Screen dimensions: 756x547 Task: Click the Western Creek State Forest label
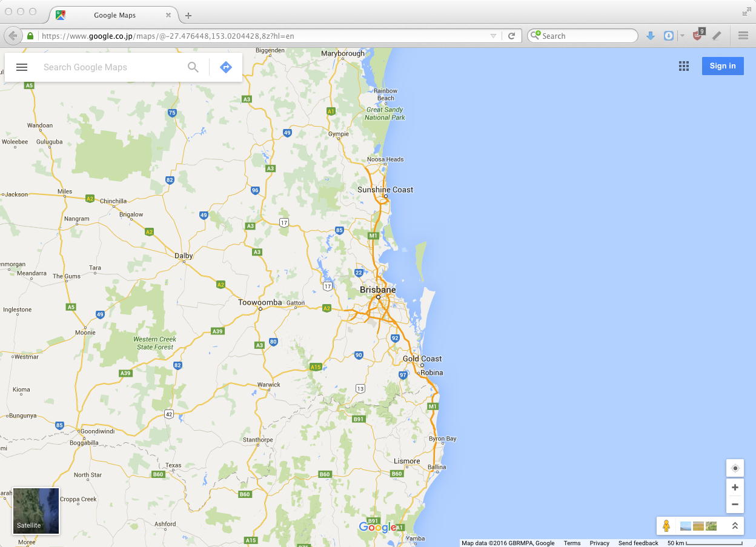[x=154, y=343]
